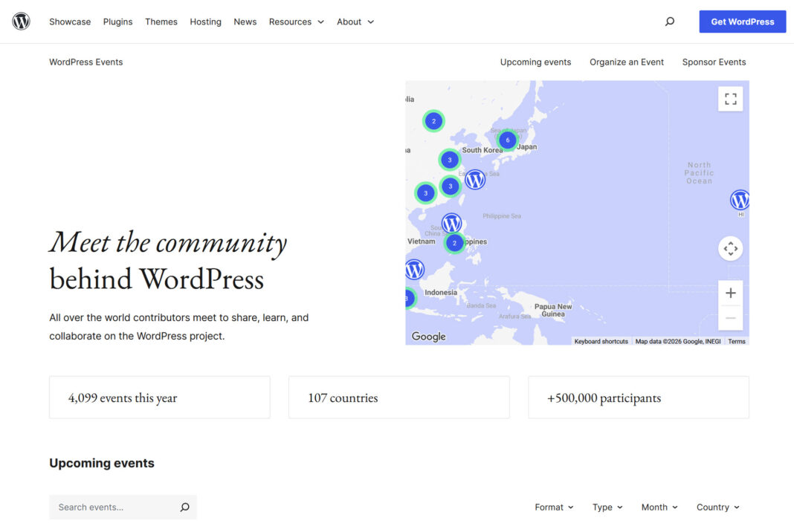Open the News section

pos(245,22)
